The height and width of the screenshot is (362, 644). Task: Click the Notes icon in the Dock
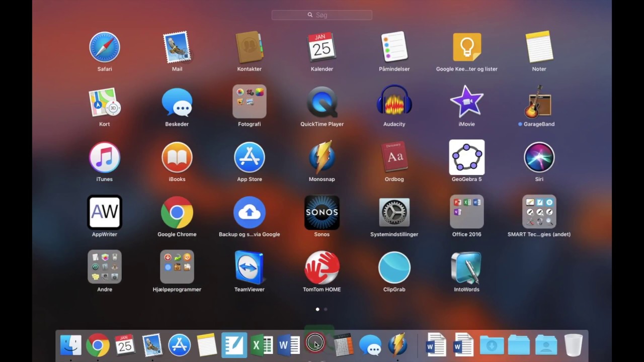(207, 345)
